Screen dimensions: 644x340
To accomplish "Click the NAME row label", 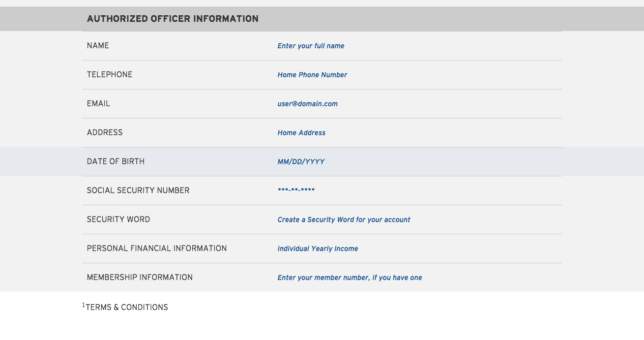I will click(x=98, y=46).
